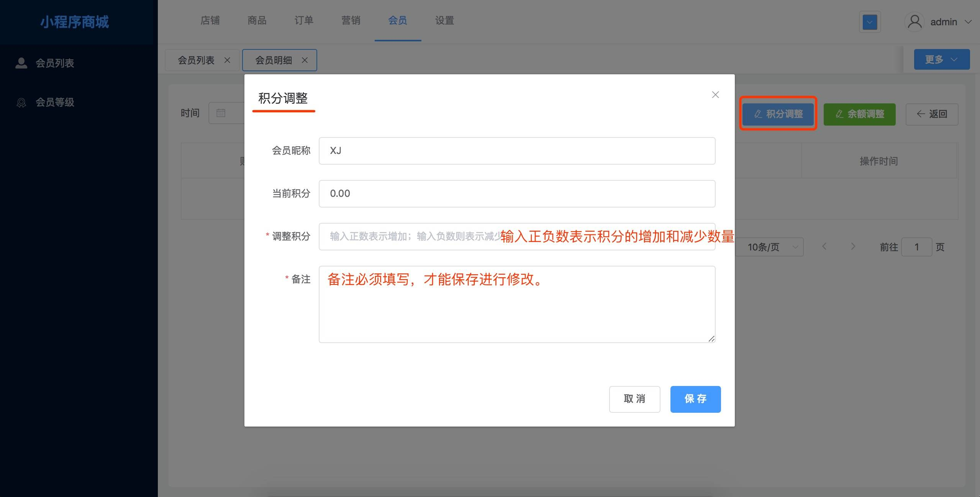
Task: Open the 店铺 menu
Action: [x=210, y=20]
